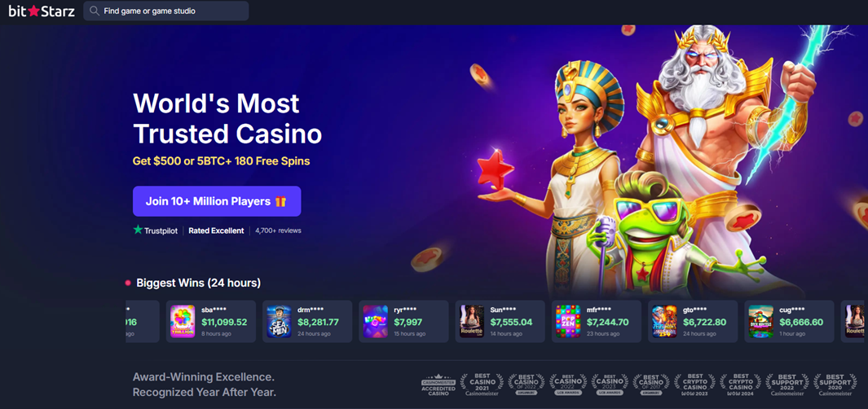
Task: Click Best Crypto Casino 2024 badge
Action: 740,385
